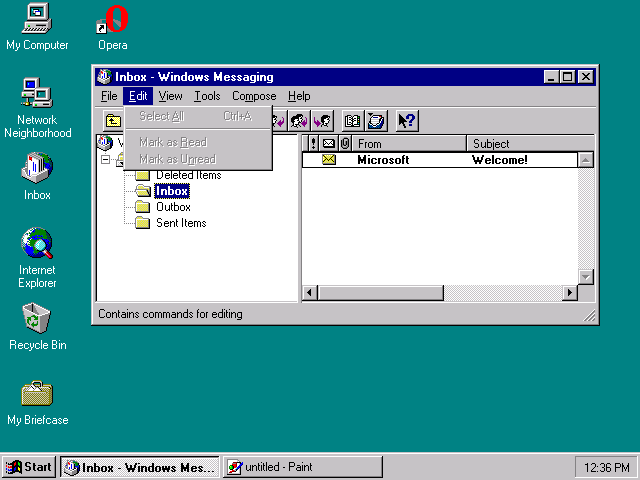Click the Deleted Items folder icon
This screenshot has height=480, width=640.
tap(142, 176)
